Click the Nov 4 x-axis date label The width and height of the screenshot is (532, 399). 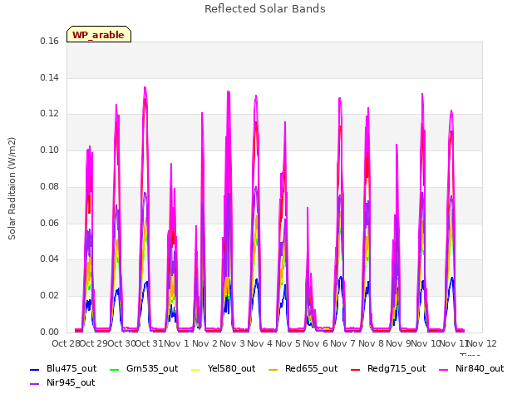pos(260,343)
